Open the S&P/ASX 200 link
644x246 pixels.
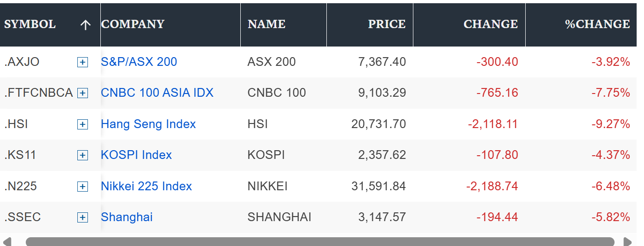[x=139, y=62]
